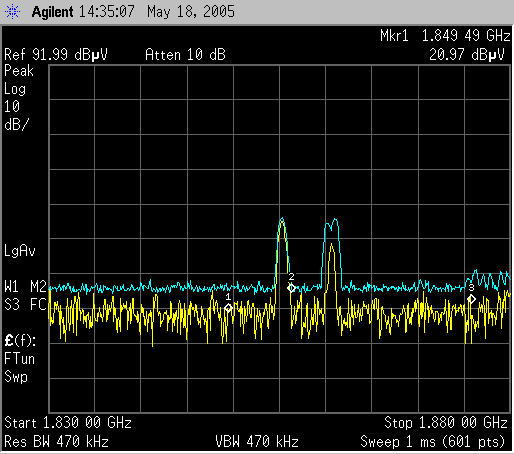Click the LgAv averaging type label
514x454 pixels.
click(20, 251)
